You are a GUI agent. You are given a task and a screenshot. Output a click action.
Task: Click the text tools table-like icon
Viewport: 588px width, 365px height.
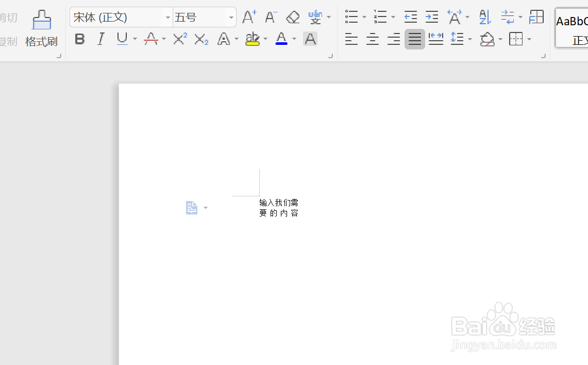tap(536, 17)
